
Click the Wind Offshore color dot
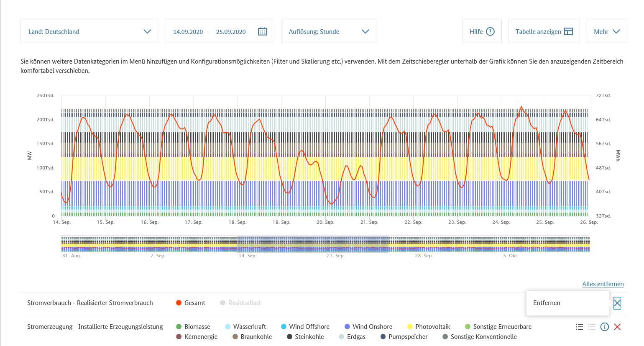[284, 327]
